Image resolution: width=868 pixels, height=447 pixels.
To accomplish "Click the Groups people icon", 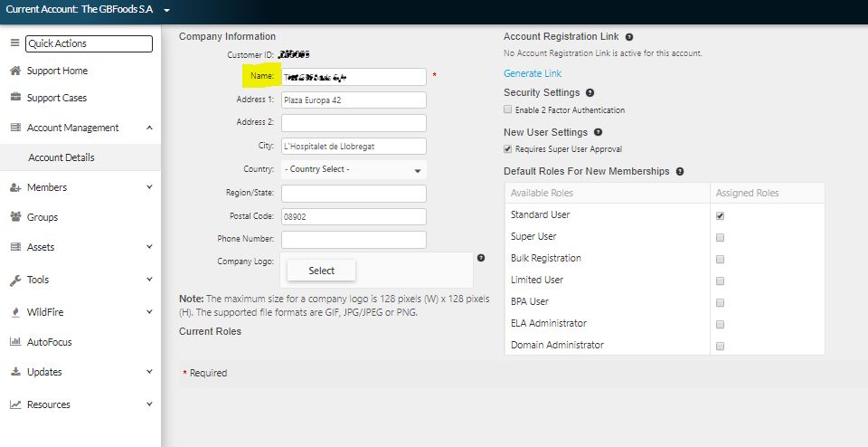I will 15,217.
